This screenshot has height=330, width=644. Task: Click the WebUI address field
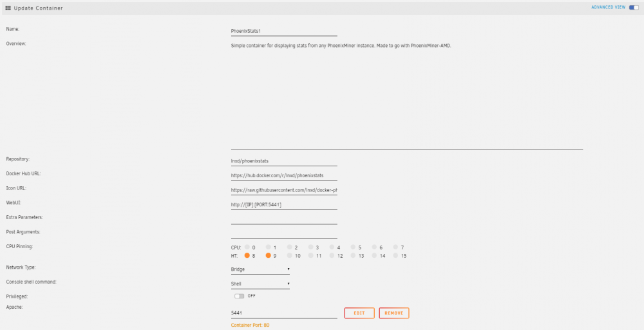284,205
